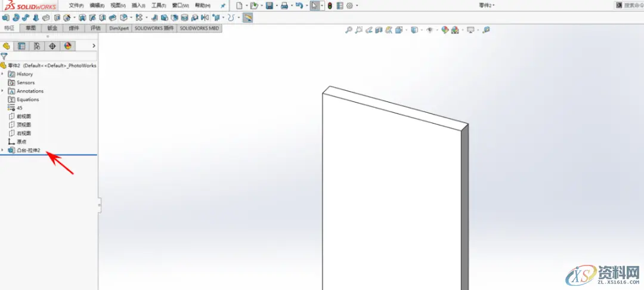Switch to the DimXpert tab
This screenshot has height=290, width=644.
coord(119,28)
